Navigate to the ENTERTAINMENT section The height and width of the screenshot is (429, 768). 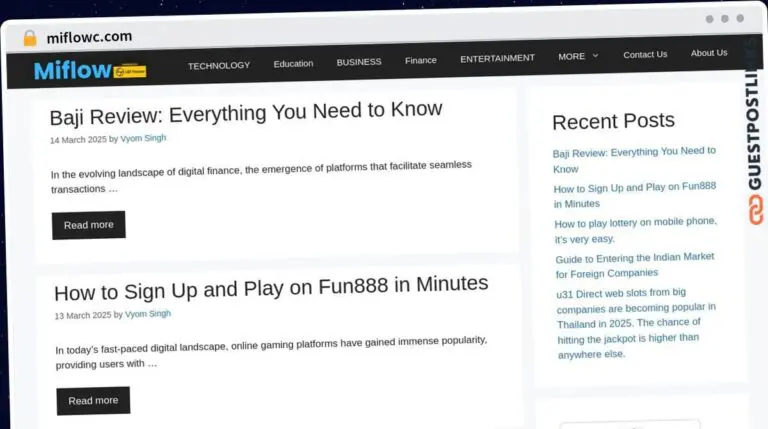pyautogui.click(x=497, y=58)
